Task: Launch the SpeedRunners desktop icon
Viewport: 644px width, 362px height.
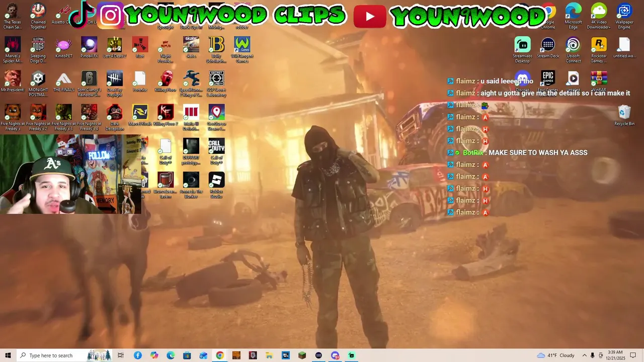Action: pos(191,84)
